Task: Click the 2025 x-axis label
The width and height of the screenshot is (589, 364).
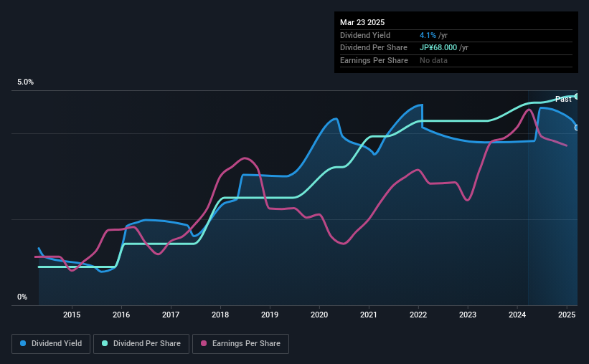Action: (567, 315)
